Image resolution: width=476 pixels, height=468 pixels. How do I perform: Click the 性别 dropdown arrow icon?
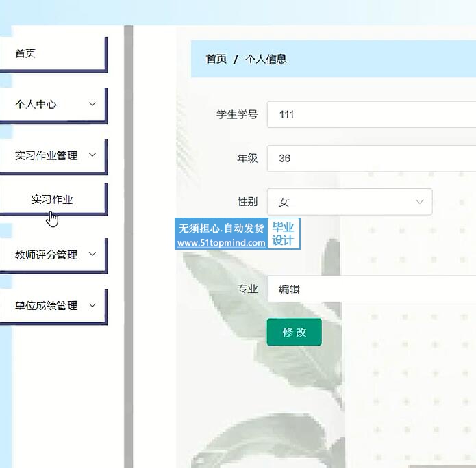click(420, 202)
